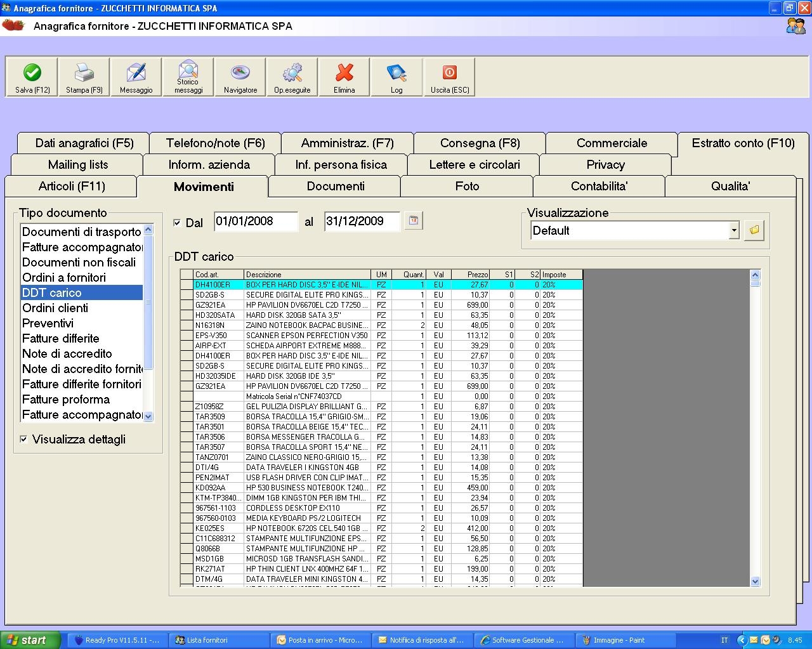Open Storico messaggi from the toolbar
812x649 pixels.
point(188,77)
